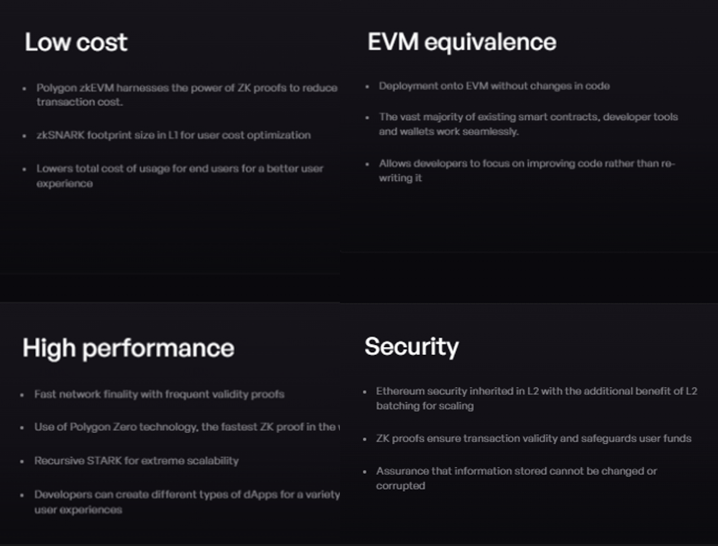Click Assurance that information stored bullet
The width and height of the screenshot is (718, 546).
[x=517, y=478]
